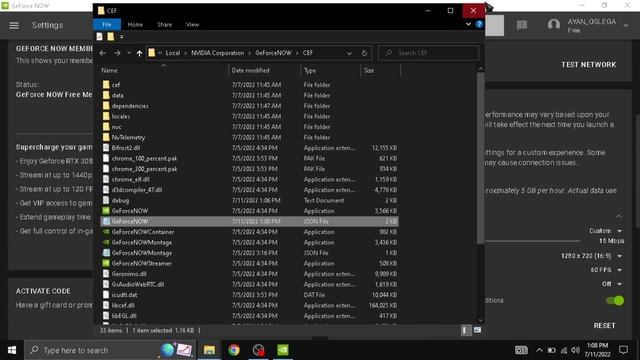Click the GeForceNOW breadcrumb
The height and width of the screenshot is (360, 640).
[x=273, y=53]
